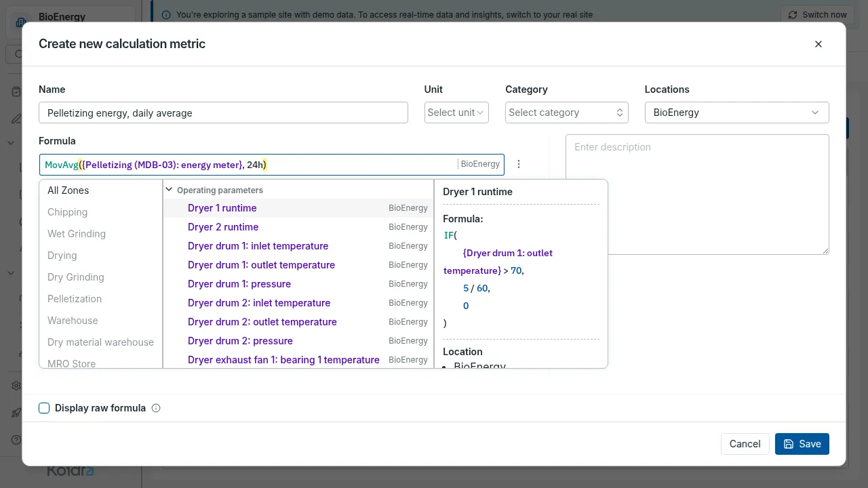
Task: Insert Dryer drum 2: outlet temperature
Action: tap(298, 322)
